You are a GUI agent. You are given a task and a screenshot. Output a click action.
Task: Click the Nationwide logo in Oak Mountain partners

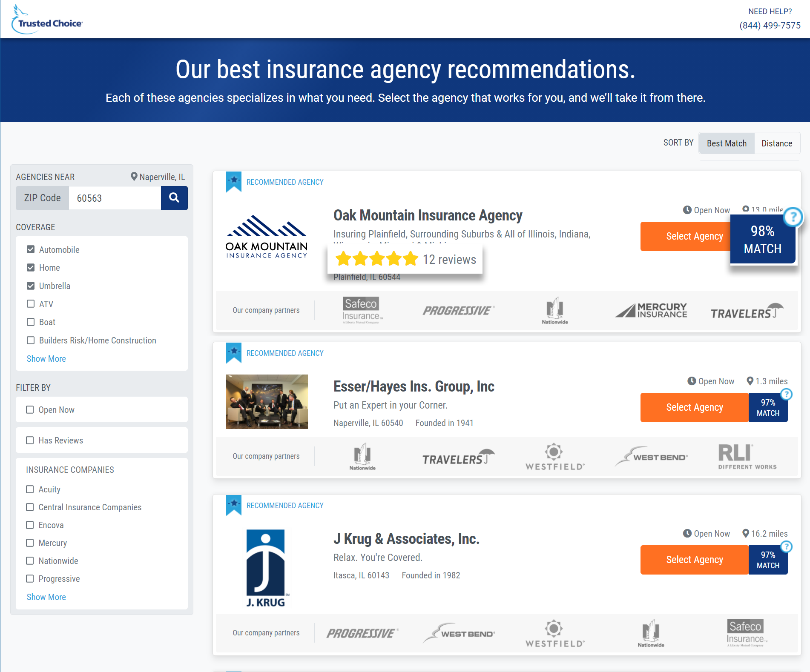[x=555, y=311]
